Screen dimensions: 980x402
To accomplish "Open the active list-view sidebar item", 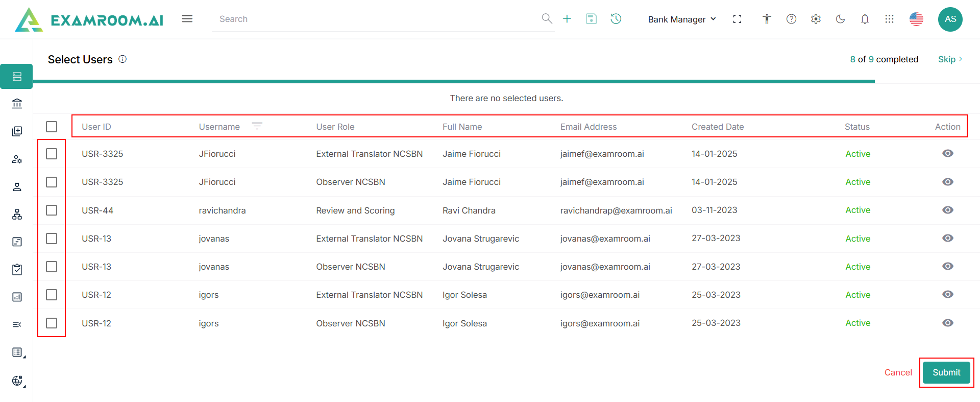I will click(x=17, y=77).
